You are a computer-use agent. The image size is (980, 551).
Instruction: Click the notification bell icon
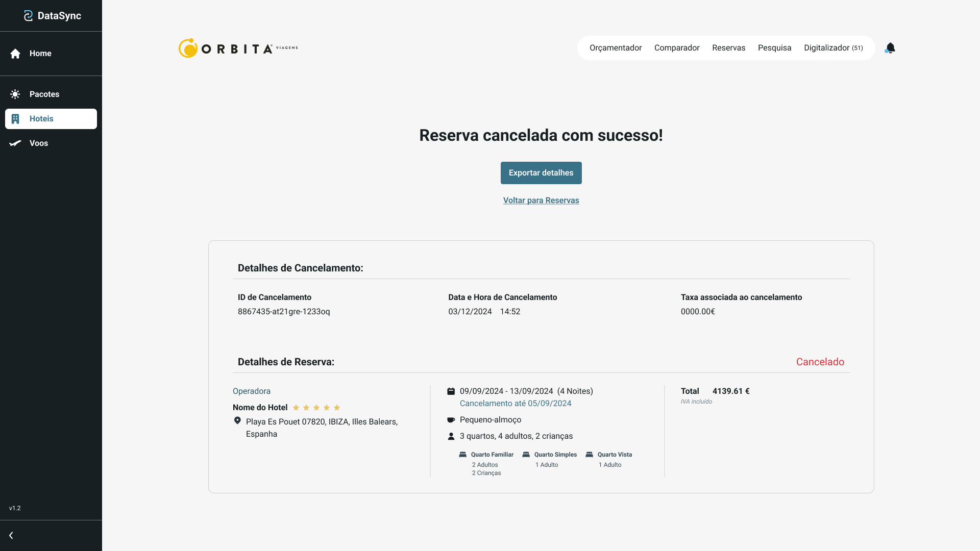(x=890, y=48)
